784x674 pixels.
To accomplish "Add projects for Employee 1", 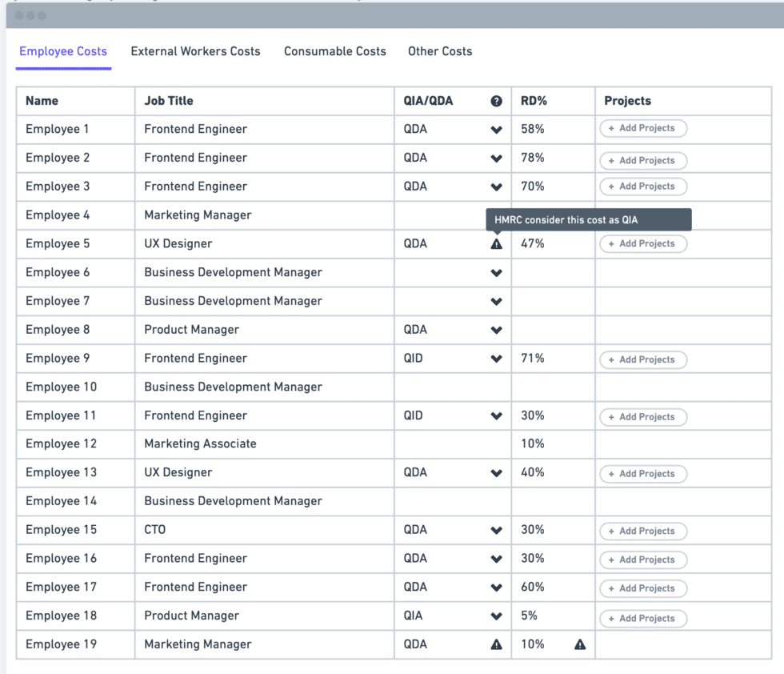I will tap(643, 128).
